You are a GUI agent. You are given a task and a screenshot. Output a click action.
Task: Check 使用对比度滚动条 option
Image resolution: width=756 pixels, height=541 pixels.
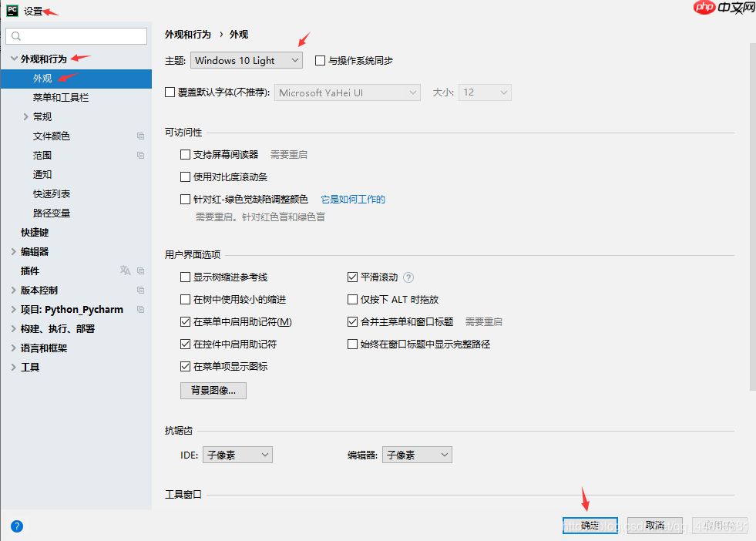[185, 177]
